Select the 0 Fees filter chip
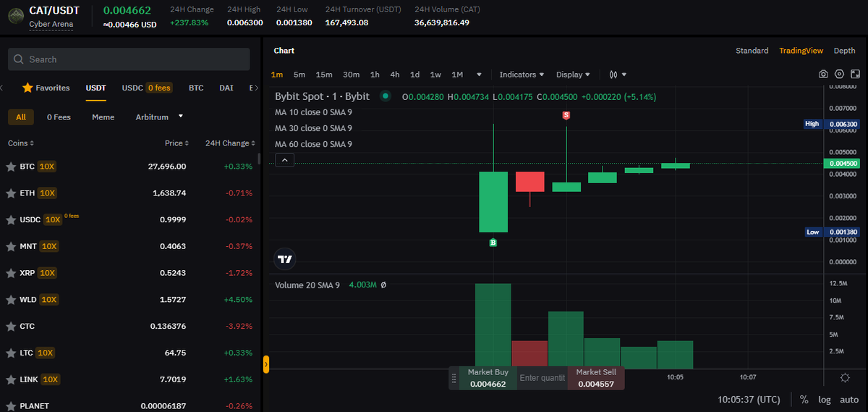Viewport: 868px width, 412px height. (x=59, y=117)
